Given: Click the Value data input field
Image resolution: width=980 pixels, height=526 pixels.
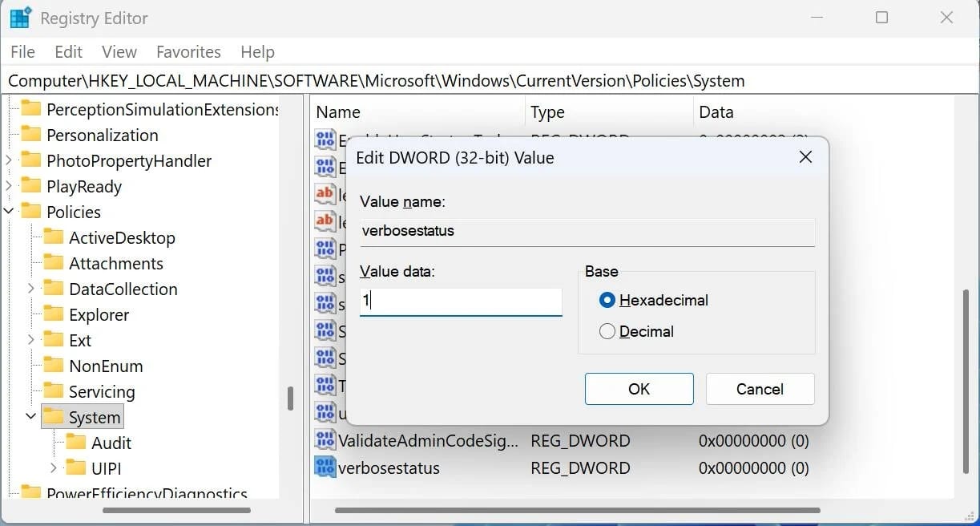Looking at the screenshot, I should [x=461, y=301].
